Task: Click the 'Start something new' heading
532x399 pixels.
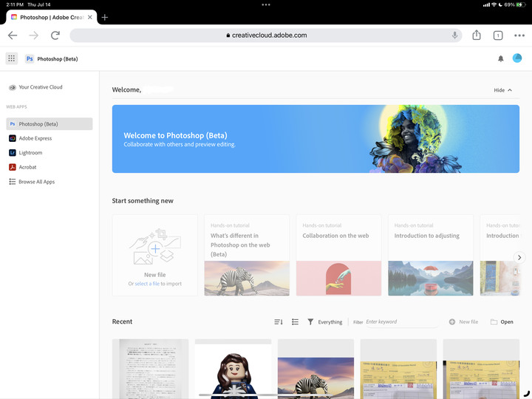Action: 143,201
